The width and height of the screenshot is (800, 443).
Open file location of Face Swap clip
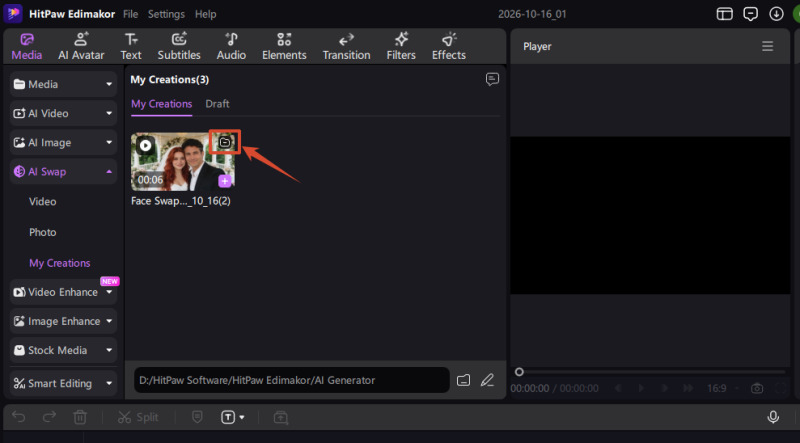(225, 142)
